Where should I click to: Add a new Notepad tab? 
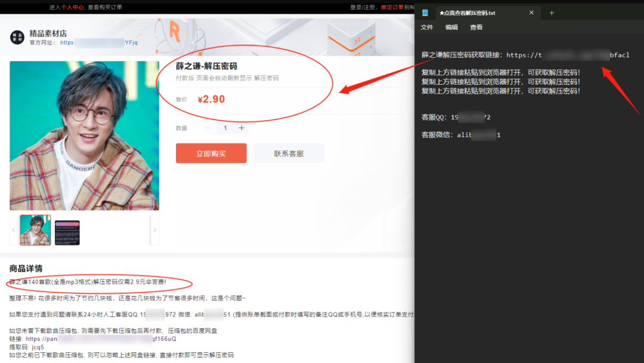(x=552, y=13)
